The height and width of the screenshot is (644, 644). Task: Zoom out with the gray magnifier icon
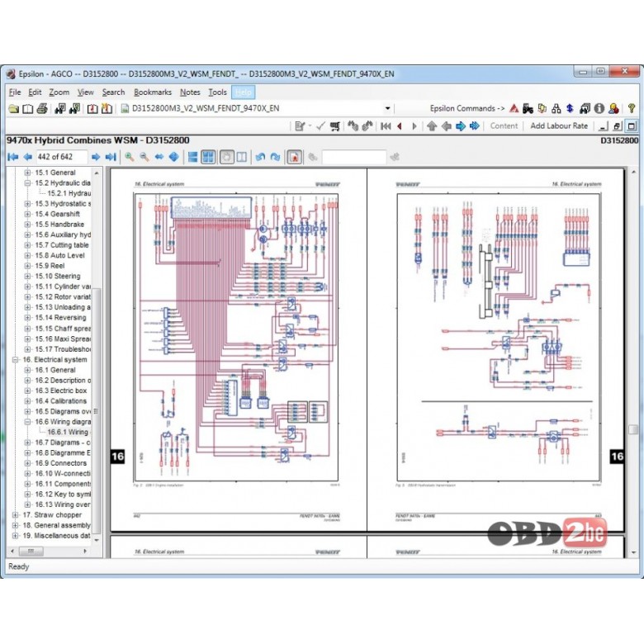click(x=144, y=157)
